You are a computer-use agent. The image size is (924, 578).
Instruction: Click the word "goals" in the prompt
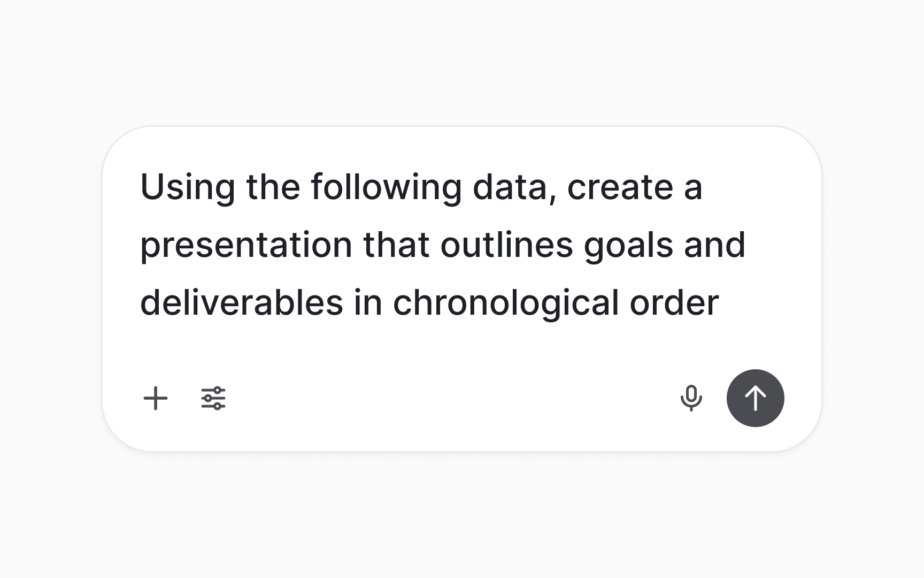click(x=628, y=245)
